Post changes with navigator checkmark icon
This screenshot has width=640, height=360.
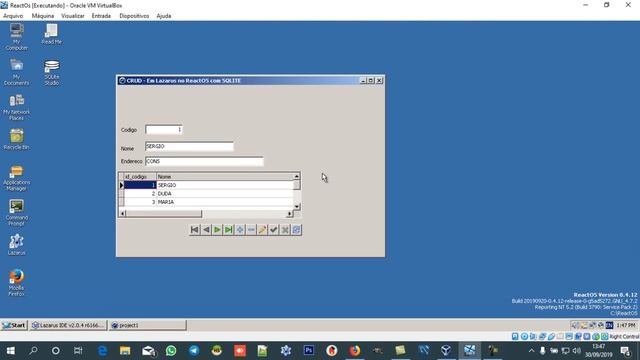(x=273, y=230)
